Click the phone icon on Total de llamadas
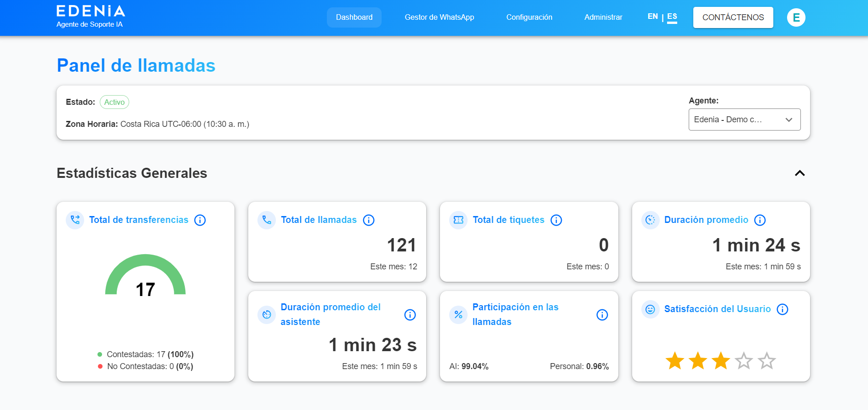This screenshot has width=868, height=410. click(267, 220)
